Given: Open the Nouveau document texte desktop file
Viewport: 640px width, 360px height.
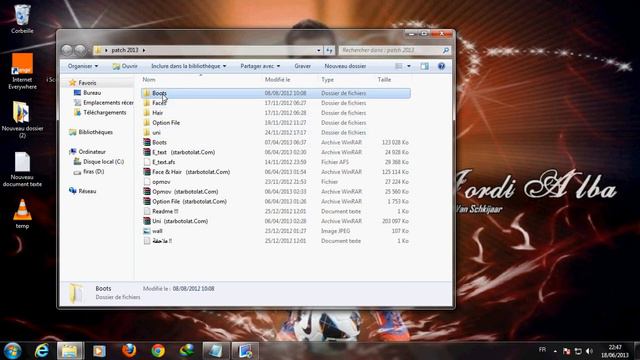Looking at the screenshot, I should (22, 169).
